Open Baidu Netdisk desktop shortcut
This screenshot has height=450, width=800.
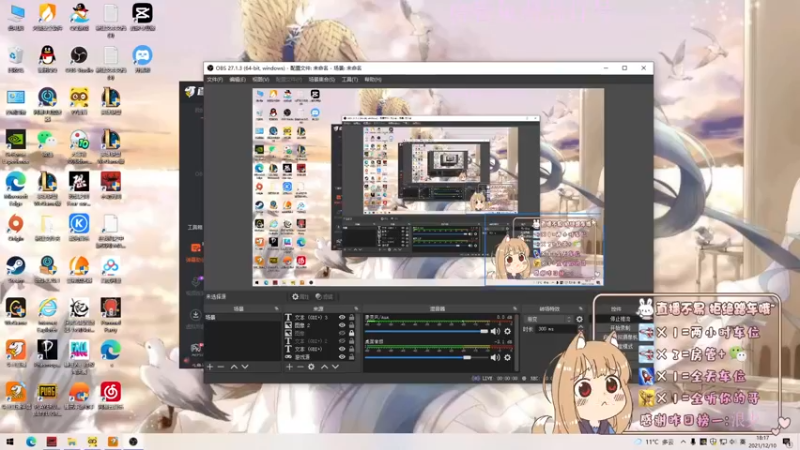pos(111,269)
